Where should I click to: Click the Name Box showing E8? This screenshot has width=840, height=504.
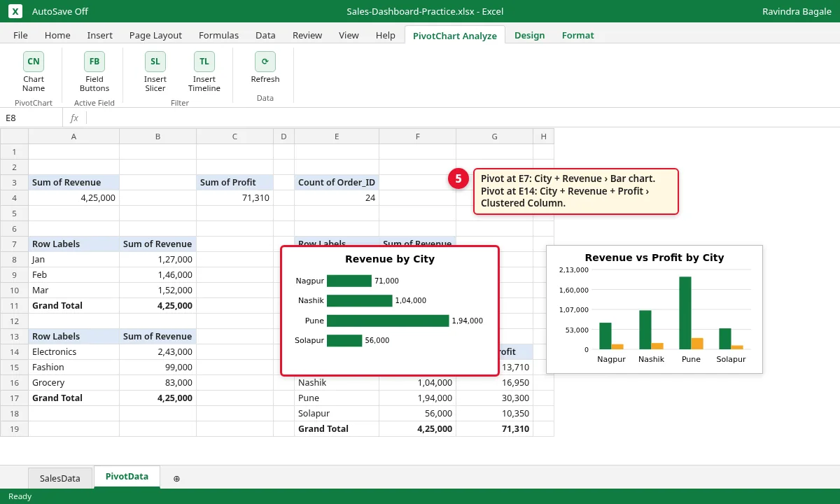pos(31,118)
